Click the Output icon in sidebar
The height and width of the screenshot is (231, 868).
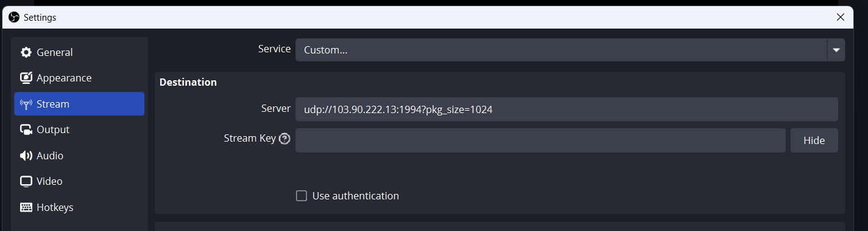[x=26, y=129]
